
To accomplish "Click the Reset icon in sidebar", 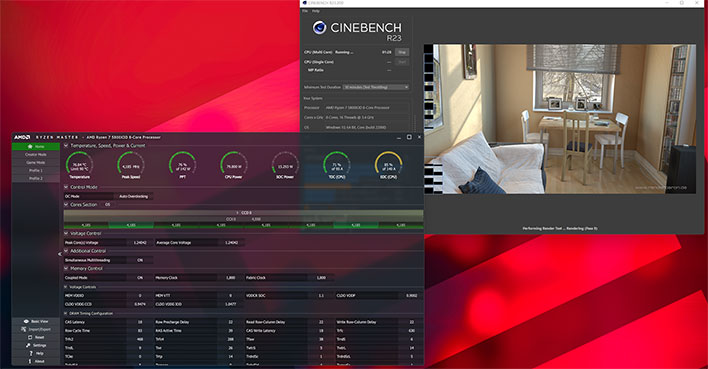I will (30, 337).
